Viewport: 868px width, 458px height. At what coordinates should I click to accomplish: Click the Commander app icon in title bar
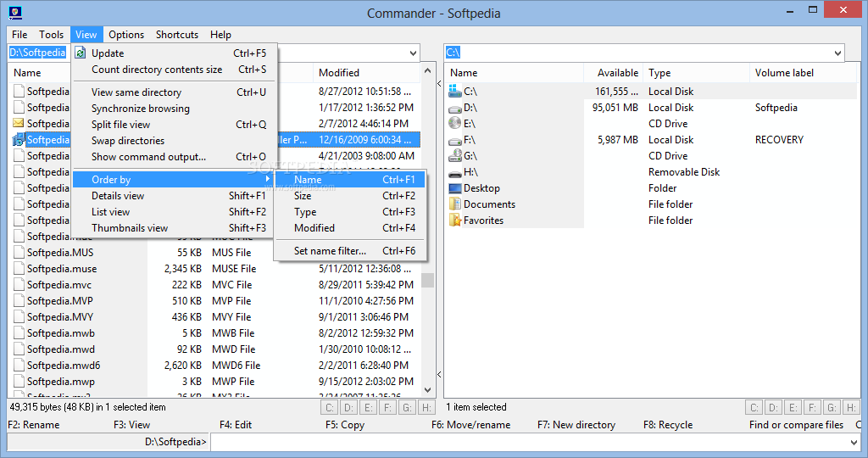15,12
